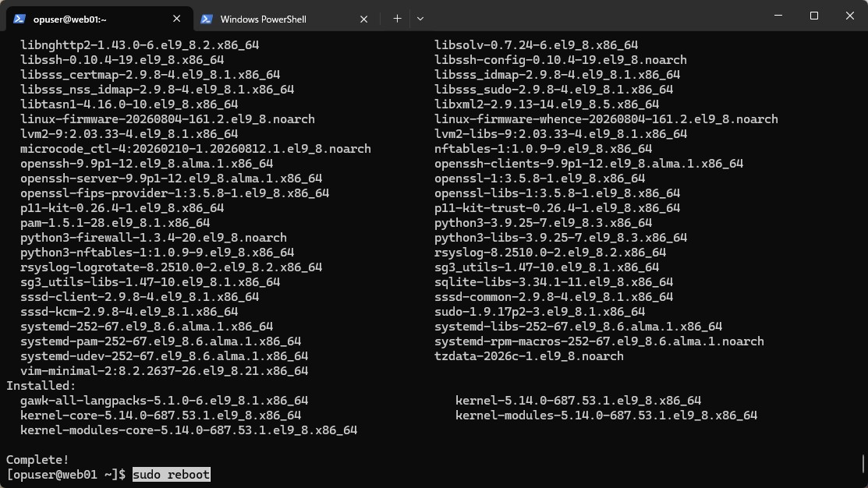Click 'kernel-modules-core-5.14.0-687.53.1' package line
Viewport: 868px width, 488px height.
pyautogui.click(x=189, y=430)
